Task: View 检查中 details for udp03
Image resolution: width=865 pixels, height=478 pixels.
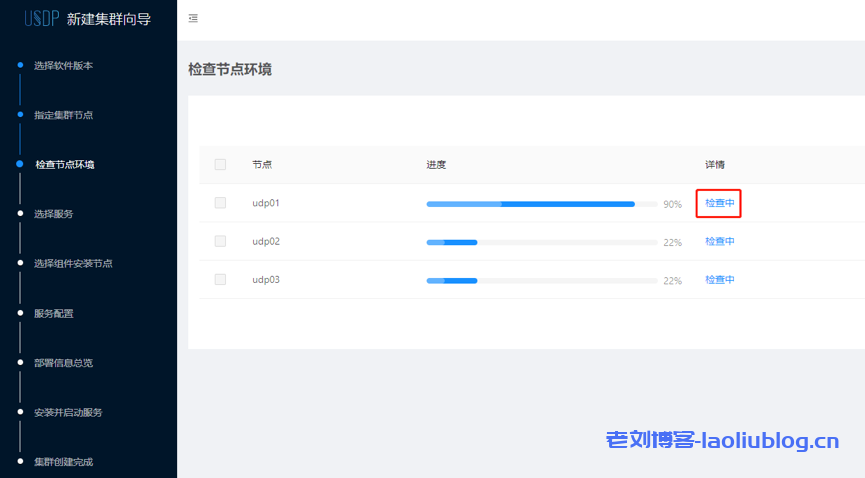Action: (x=719, y=279)
